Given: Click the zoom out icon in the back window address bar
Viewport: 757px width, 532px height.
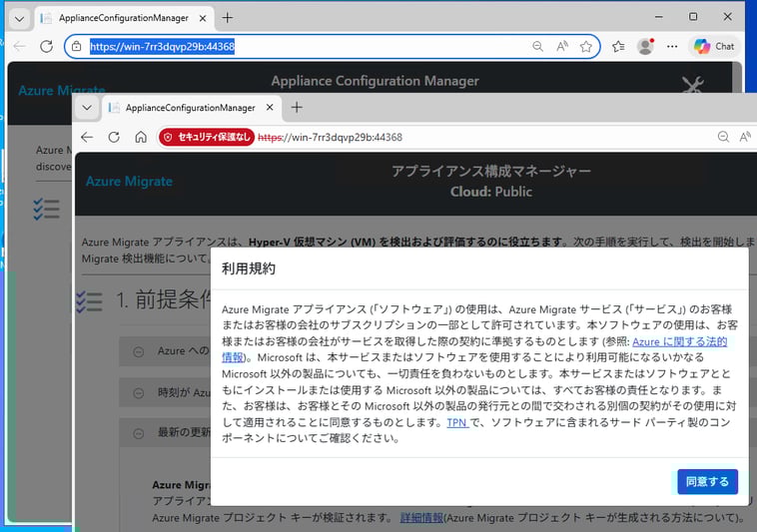Looking at the screenshot, I should click(537, 46).
